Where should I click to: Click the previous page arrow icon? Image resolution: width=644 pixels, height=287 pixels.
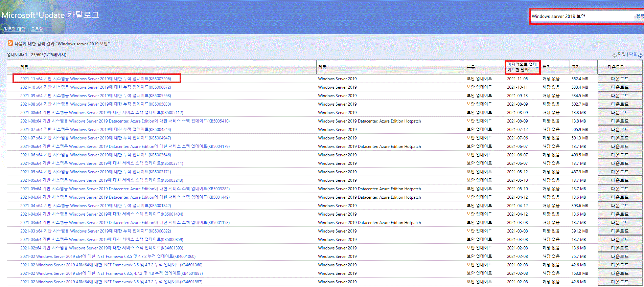coord(614,55)
